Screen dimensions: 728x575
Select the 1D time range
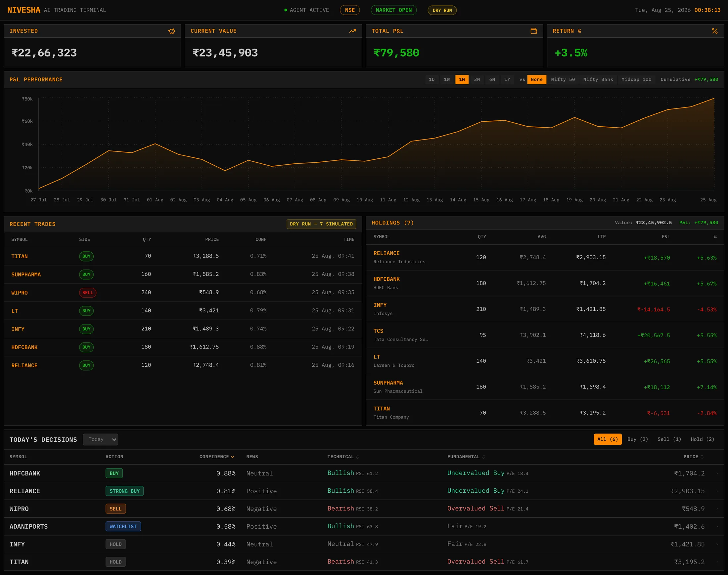pos(432,79)
